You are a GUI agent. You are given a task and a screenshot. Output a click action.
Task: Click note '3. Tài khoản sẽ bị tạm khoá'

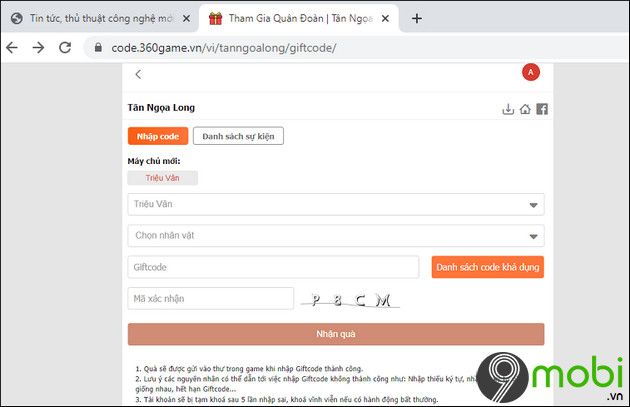287,400
